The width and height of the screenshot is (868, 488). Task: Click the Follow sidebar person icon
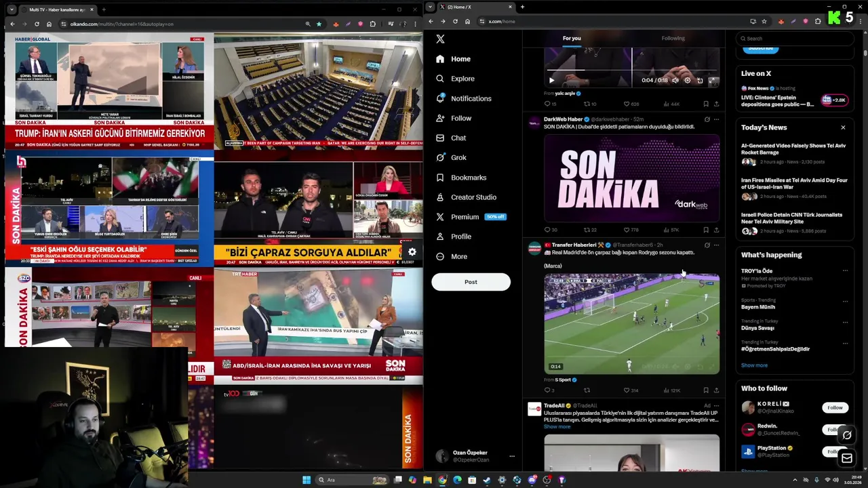coord(440,118)
